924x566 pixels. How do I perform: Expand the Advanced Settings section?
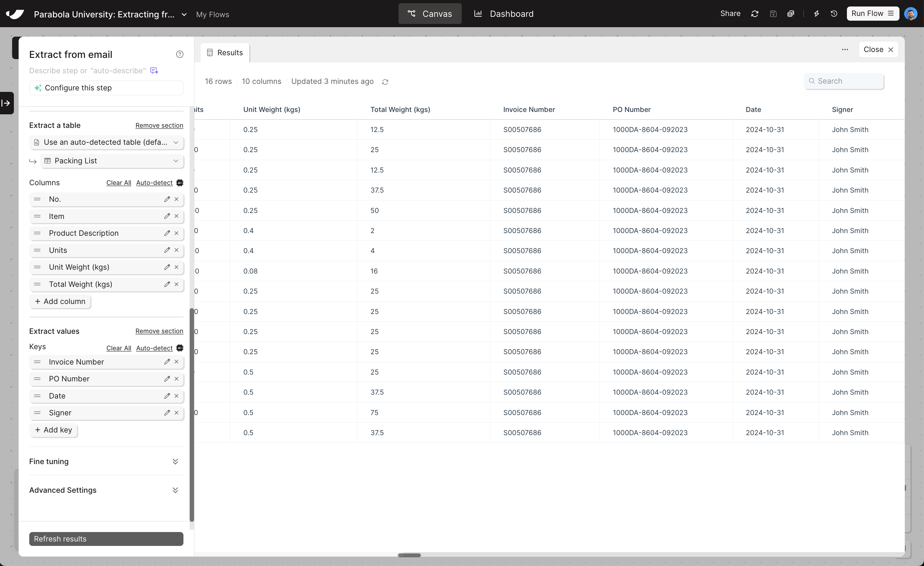[x=175, y=490]
